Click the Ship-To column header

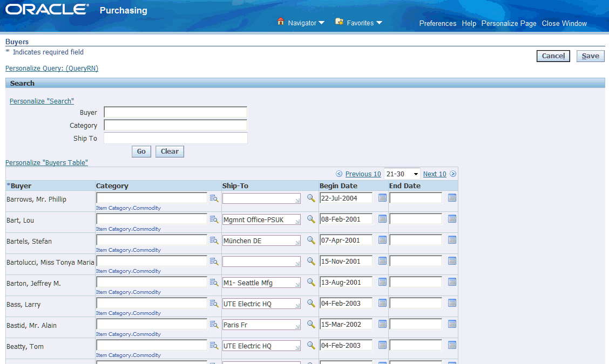235,186
